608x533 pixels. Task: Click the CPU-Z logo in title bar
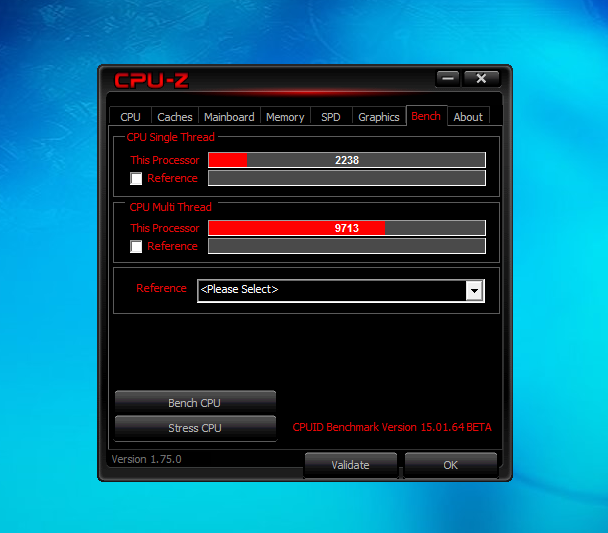[x=151, y=81]
